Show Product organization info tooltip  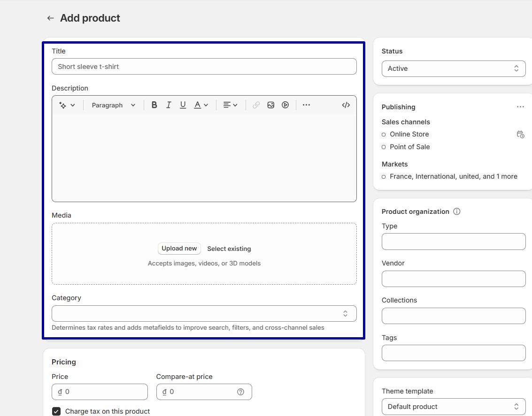point(457,212)
